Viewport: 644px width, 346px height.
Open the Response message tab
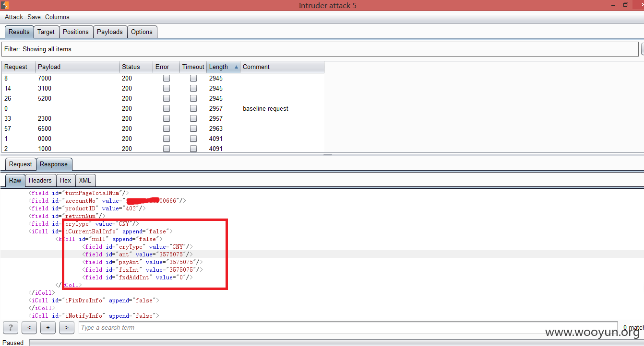(54, 164)
